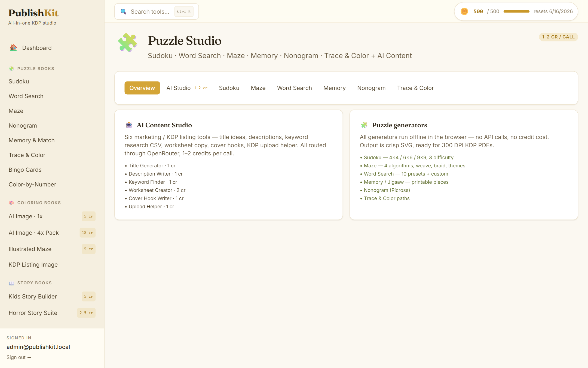The image size is (588, 368).
Task: Click the credits usage progress bar
Action: [x=516, y=11]
